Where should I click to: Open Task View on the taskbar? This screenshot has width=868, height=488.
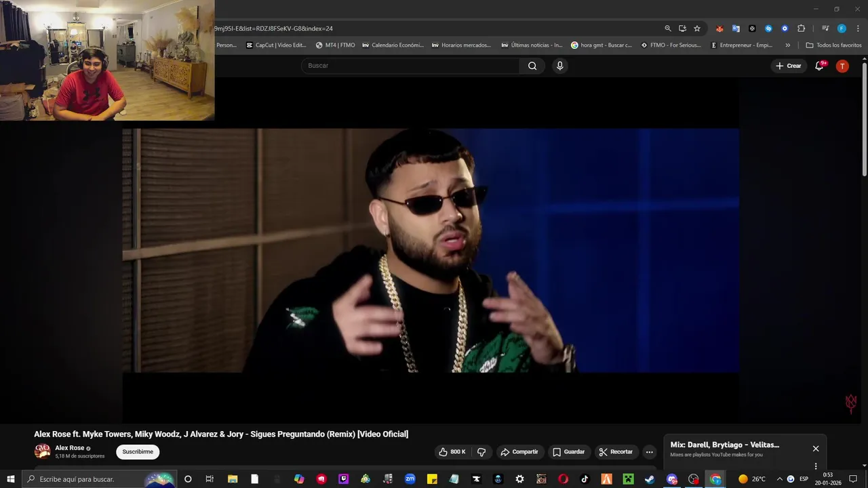210,479
